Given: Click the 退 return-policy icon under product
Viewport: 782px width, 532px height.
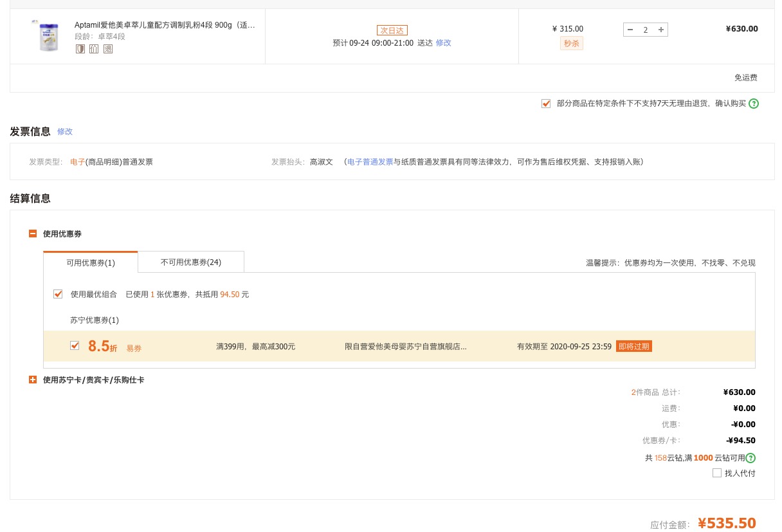Looking at the screenshot, I should (108, 49).
